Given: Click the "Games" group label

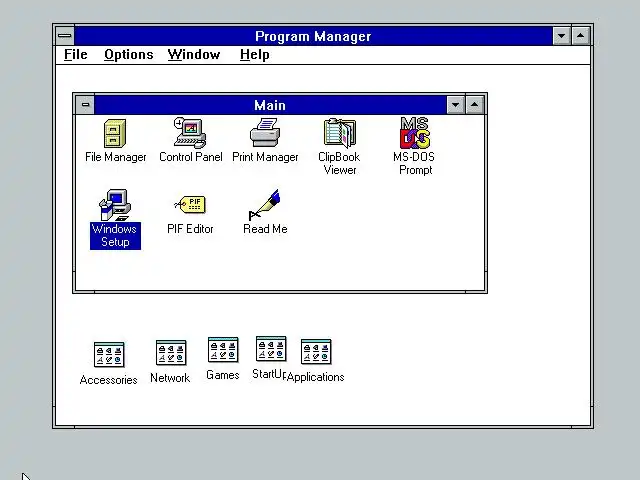Looking at the screenshot, I should coord(222,375).
